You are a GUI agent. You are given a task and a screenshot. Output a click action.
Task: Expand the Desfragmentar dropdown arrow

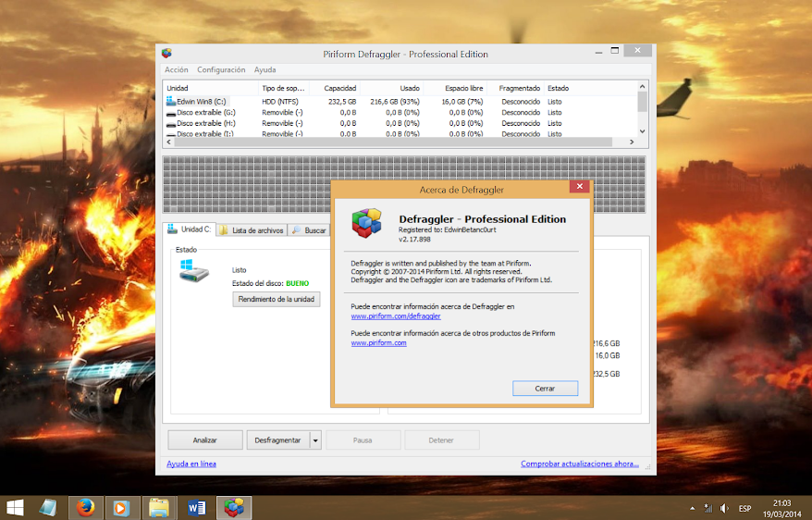click(315, 440)
